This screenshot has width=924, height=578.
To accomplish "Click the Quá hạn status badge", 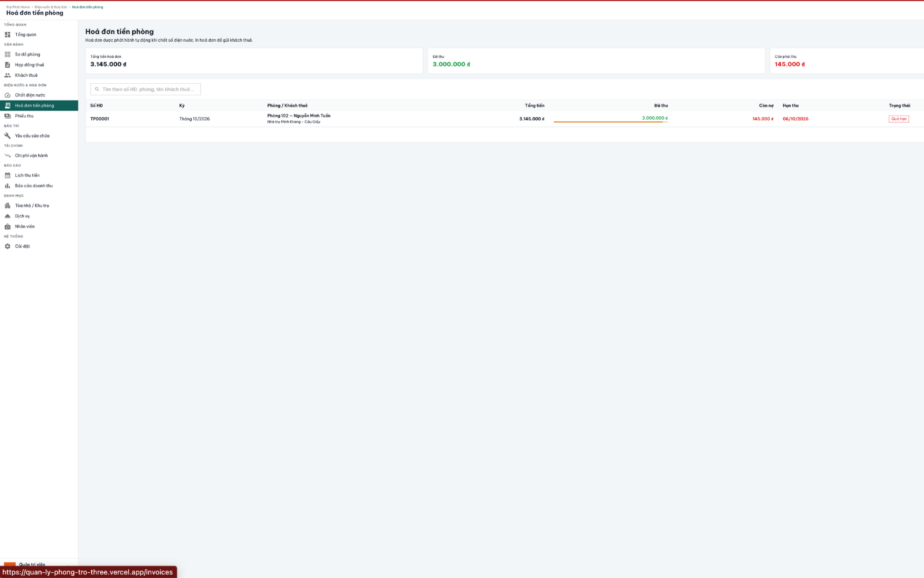I will 899,119.
